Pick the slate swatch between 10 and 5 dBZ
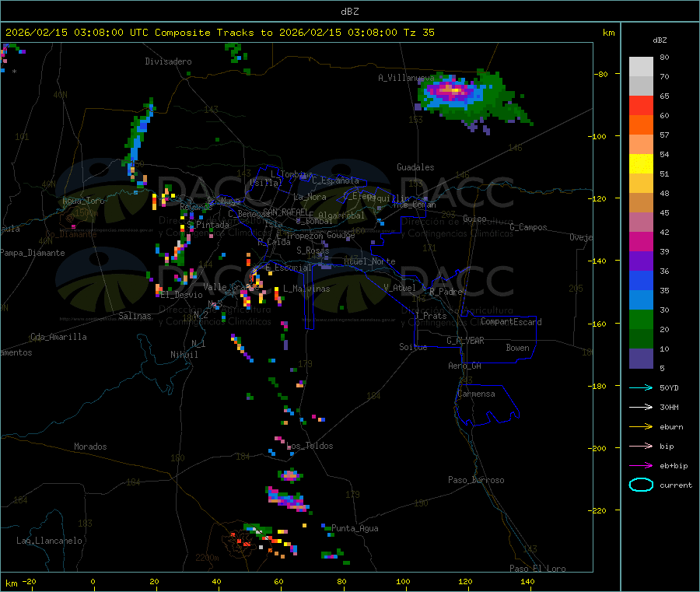This screenshot has height=592, width=700. (641, 359)
